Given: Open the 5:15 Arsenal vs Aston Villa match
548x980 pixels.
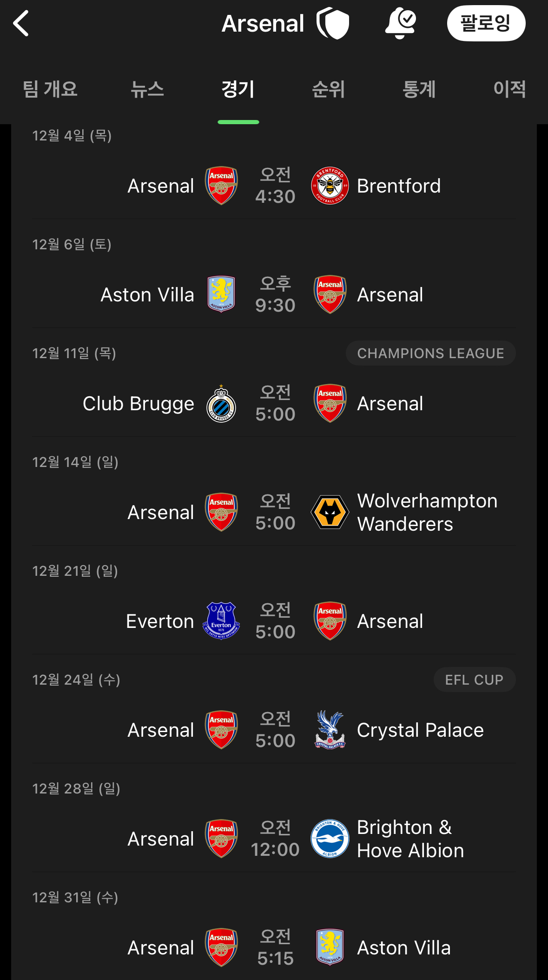Looking at the screenshot, I should pos(275,948).
